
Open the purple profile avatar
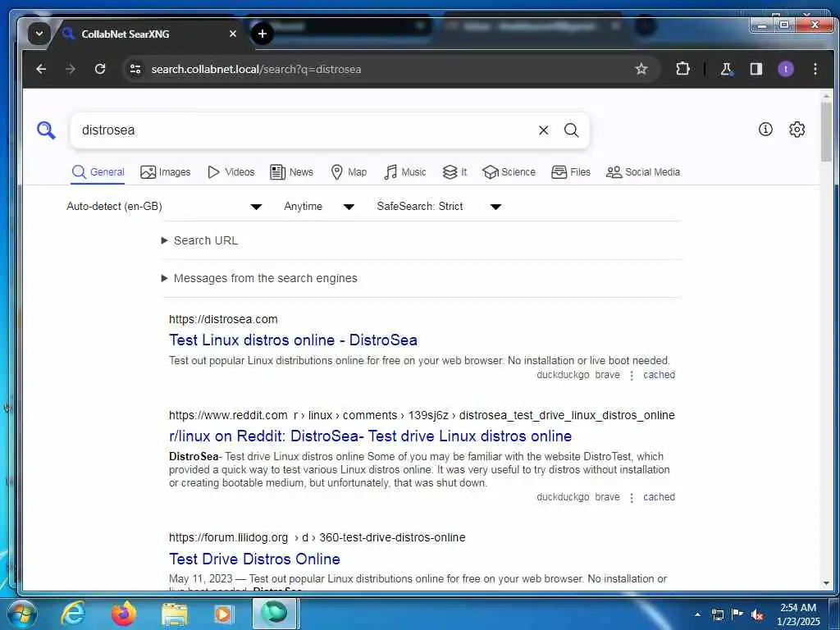point(786,69)
